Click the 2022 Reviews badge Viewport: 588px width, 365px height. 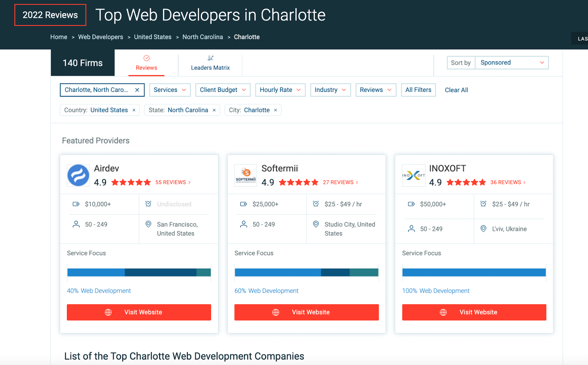pos(50,15)
